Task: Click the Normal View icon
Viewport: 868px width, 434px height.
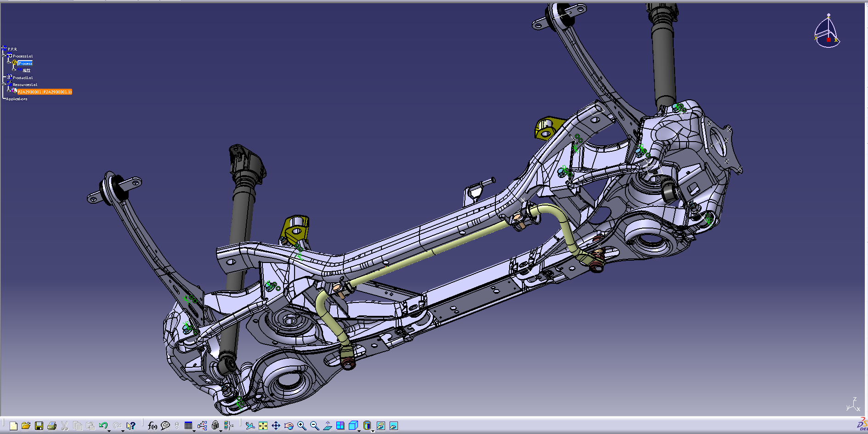Action: click(327, 426)
